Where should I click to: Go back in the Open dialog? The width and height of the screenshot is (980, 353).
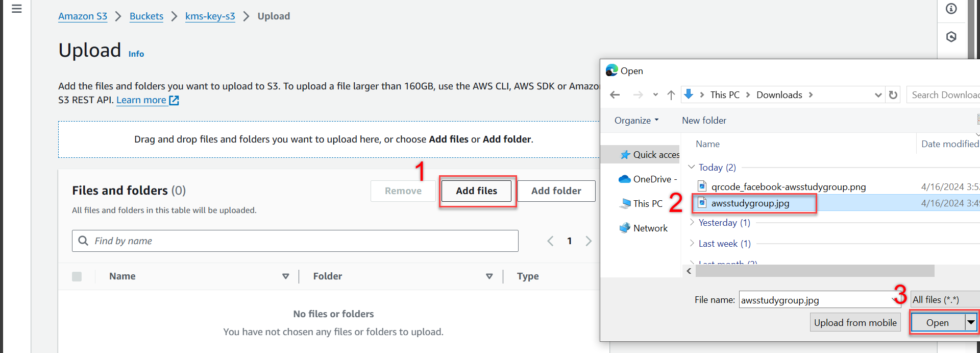coord(615,95)
